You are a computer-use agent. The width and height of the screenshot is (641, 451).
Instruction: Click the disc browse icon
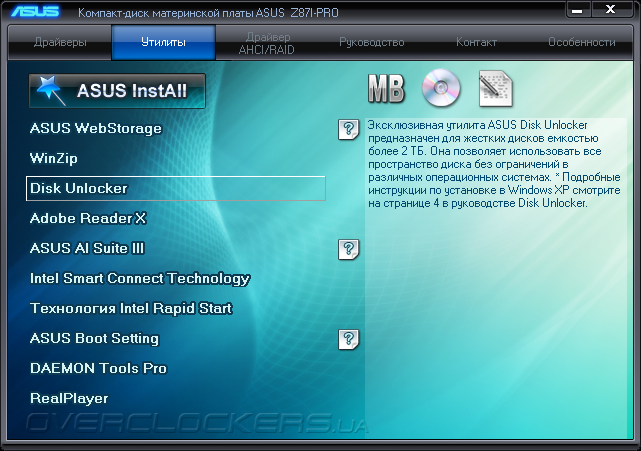pyautogui.click(x=441, y=88)
